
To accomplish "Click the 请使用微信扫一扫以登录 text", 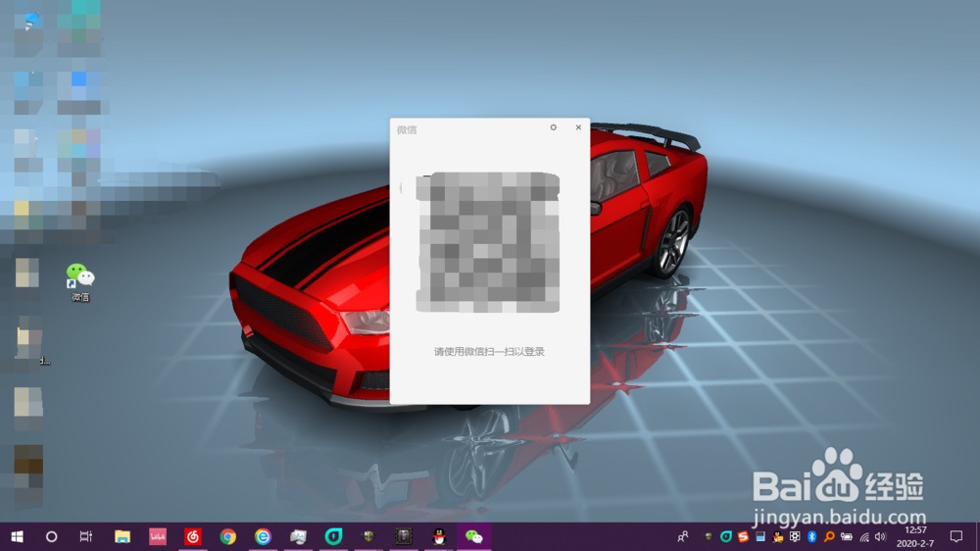I will [x=489, y=352].
